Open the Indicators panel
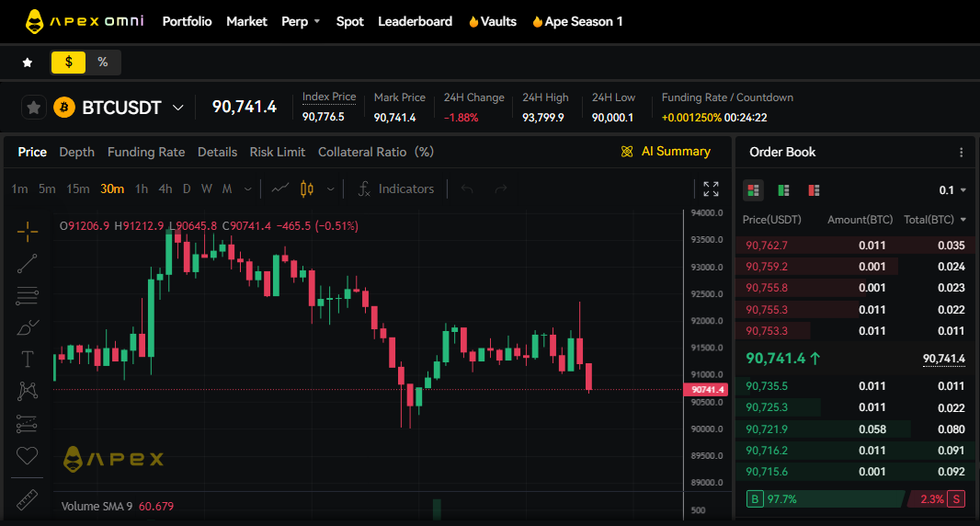This screenshot has width=980, height=526. pos(395,189)
